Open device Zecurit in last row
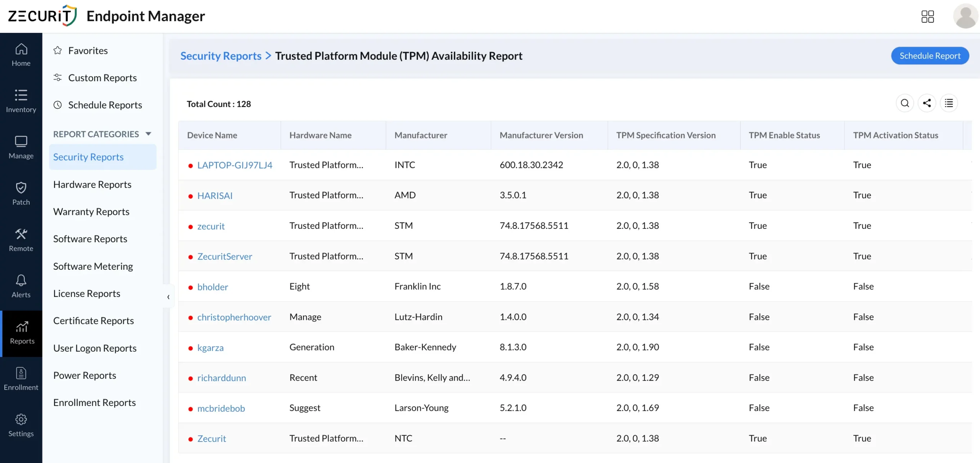The height and width of the screenshot is (463, 980). click(x=211, y=439)
